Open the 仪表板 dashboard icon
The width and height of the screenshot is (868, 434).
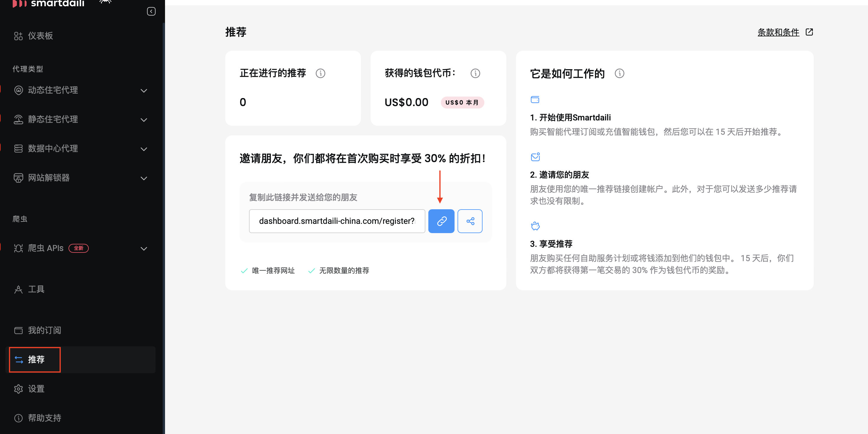[x=18, y=36]
